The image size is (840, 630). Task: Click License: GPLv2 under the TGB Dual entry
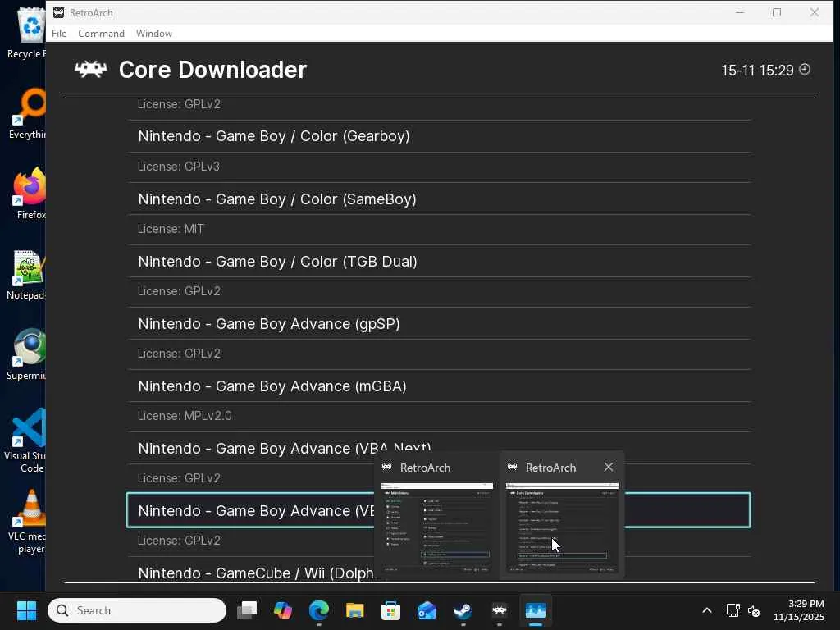click(x=179, y=291)
